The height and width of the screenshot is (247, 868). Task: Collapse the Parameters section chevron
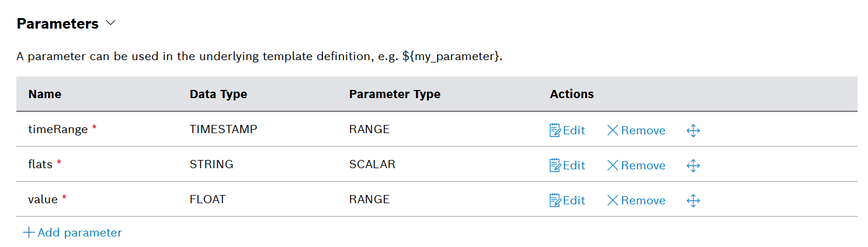[110, 23]
